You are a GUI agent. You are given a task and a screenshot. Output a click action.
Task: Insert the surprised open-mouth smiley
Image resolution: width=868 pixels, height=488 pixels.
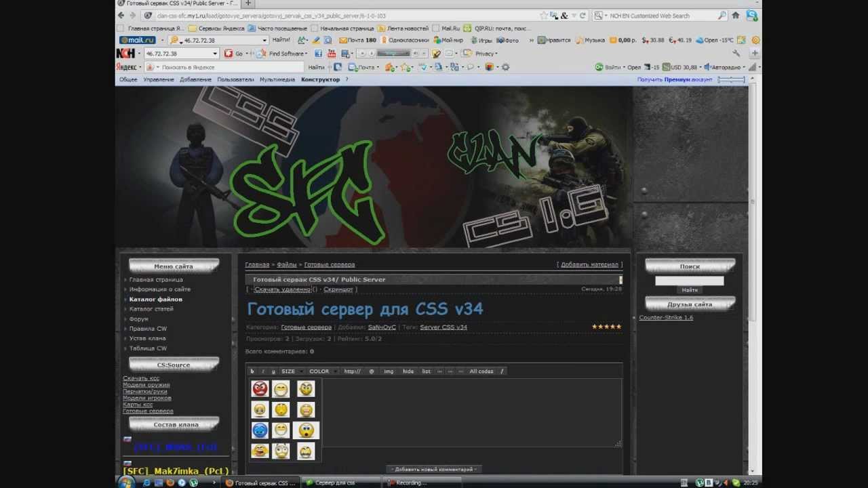click(306, 430)
